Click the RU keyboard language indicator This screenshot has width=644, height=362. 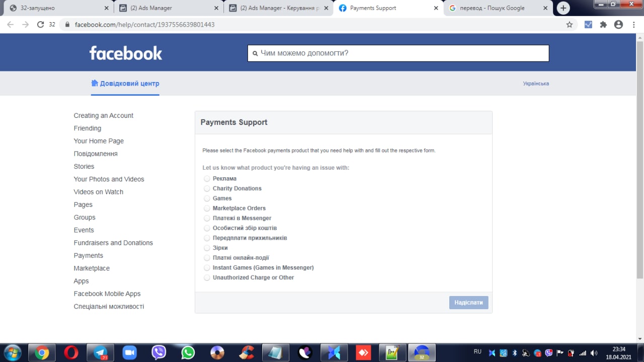coord(477,351)
